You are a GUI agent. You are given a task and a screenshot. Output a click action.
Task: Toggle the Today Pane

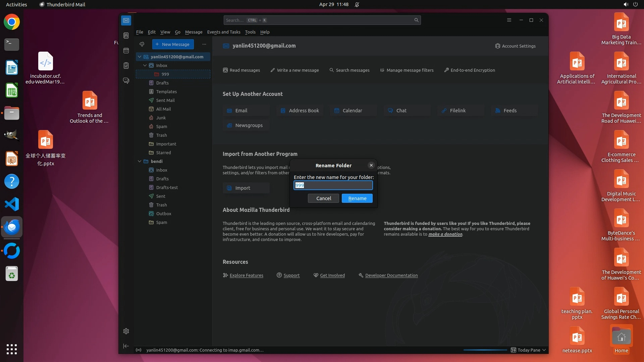tap(528, 350)
